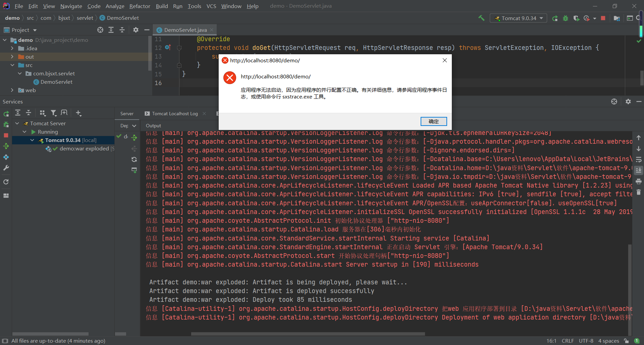Image resolution: width=644 pixels, height=345 pixels.
Task: Open the filter options in Services toolbar
Action: [x=53, y=113]
